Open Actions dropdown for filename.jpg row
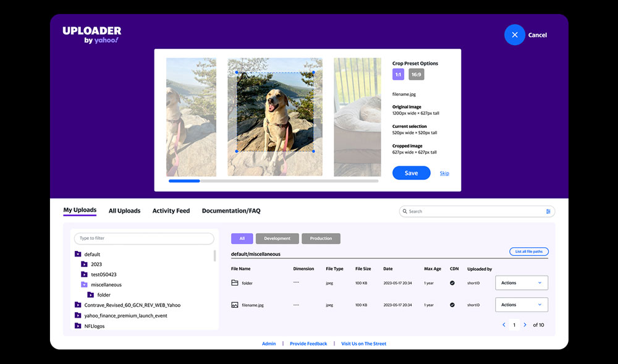The height and width of the screenshot is (364, 618). (522, 305)
